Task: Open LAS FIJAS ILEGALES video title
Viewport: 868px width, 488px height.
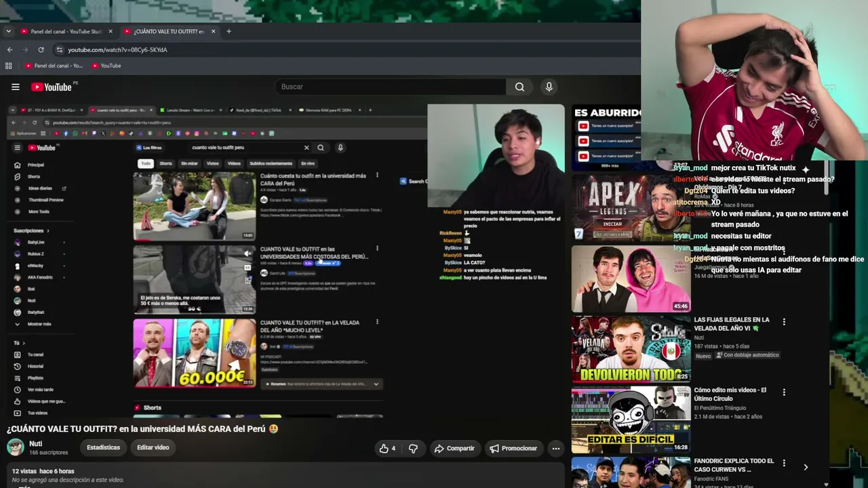Action: click(x=732, y=323)
